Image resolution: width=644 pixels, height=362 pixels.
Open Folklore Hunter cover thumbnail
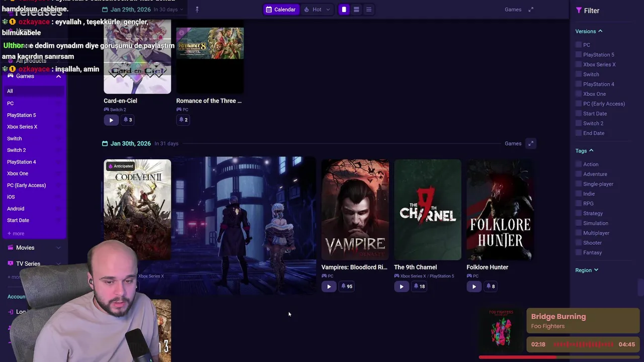500,210
